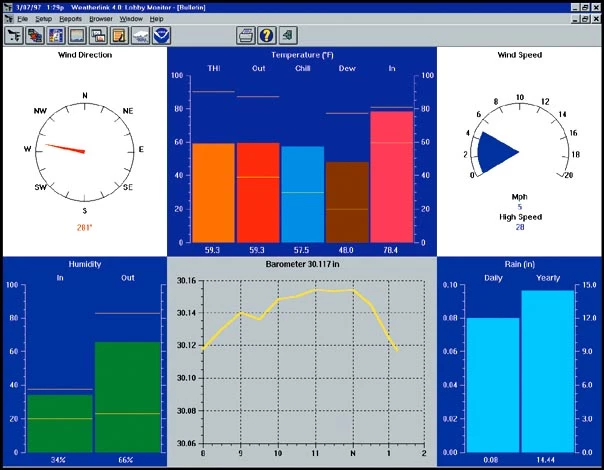Click the leftmost airplane toolbar icon

14,35
